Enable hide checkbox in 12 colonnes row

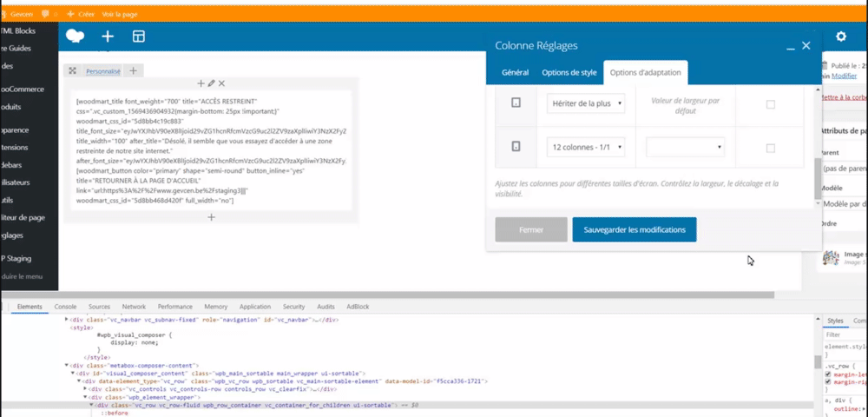coord(770,148)
